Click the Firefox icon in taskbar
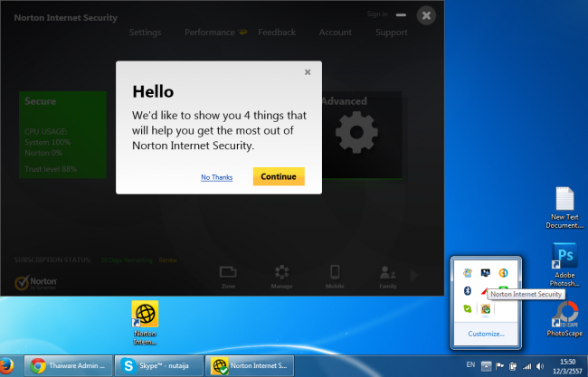This screenshot has height=377, width=588. [x=6, y=366]
